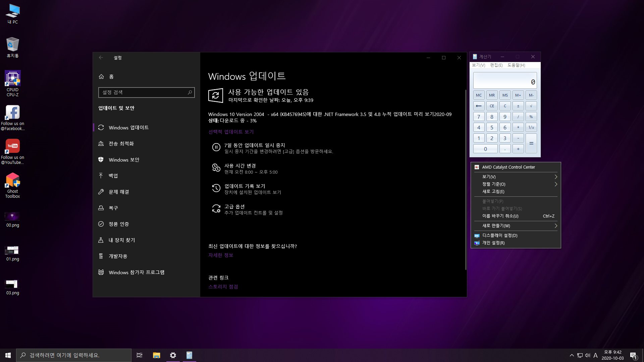The image size is (644, 362).
Task: Click the 선택적 업데이트 보기 link
Action: [x=231, y=132]
